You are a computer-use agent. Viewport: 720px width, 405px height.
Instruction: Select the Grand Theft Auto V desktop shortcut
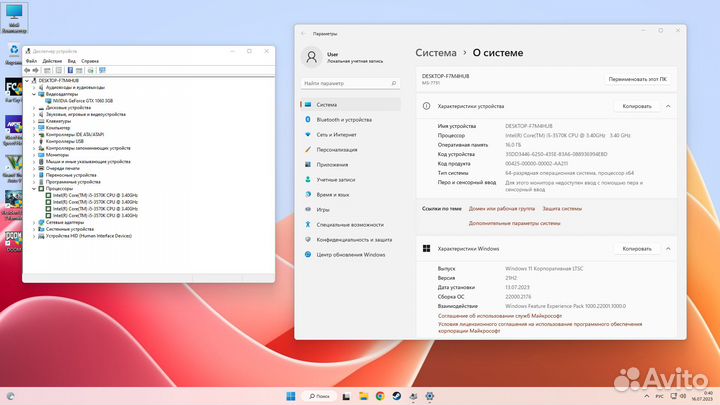13,169
